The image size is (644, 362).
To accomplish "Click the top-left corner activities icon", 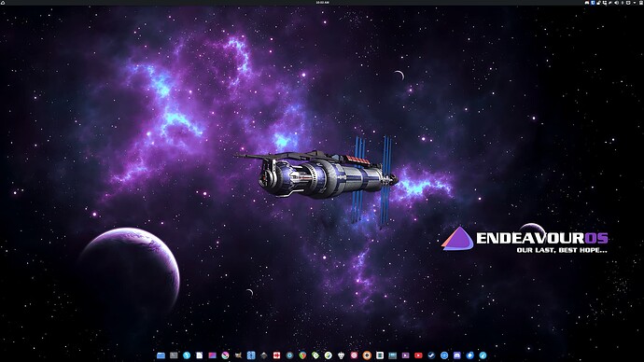I will pyautogui.click(x=3, y=3).
